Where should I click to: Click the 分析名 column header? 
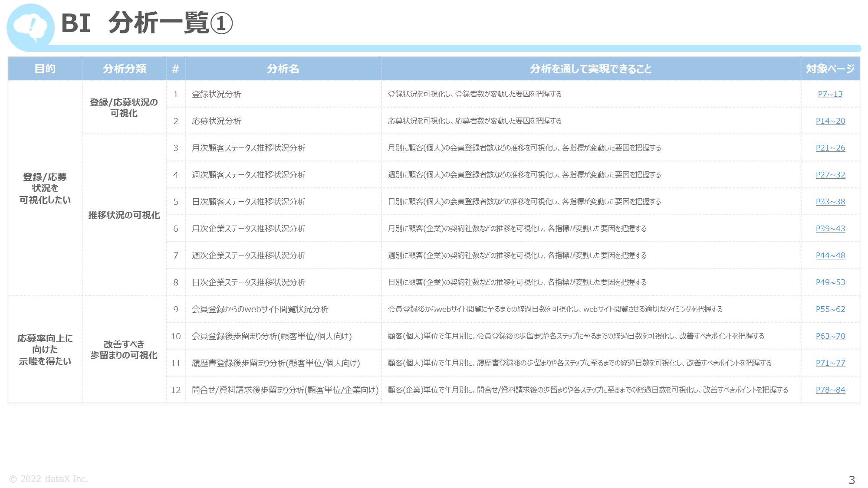click(x=283, y=69)
